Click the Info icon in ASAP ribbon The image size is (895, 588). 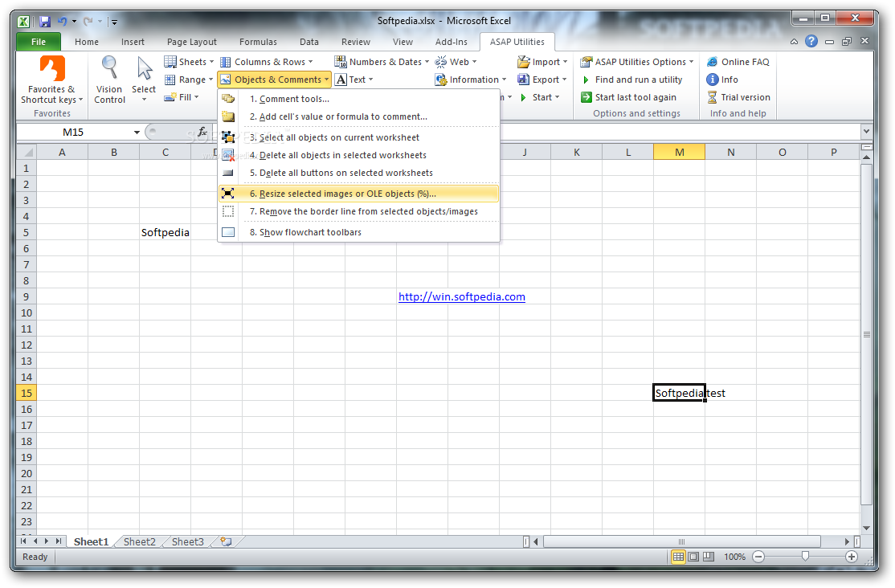click(713, 80)
